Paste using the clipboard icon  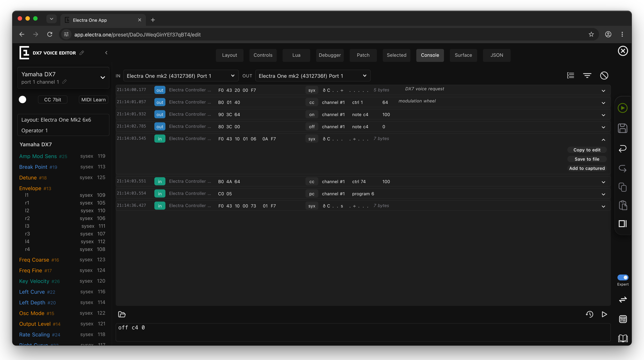click(622, 205)
